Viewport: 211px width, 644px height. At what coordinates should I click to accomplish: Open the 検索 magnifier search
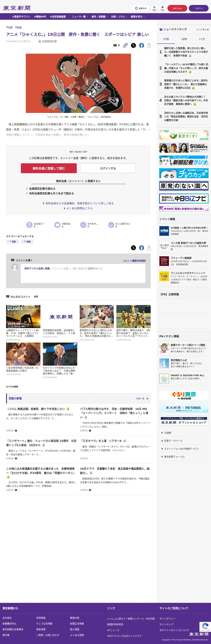coord(154,8)
